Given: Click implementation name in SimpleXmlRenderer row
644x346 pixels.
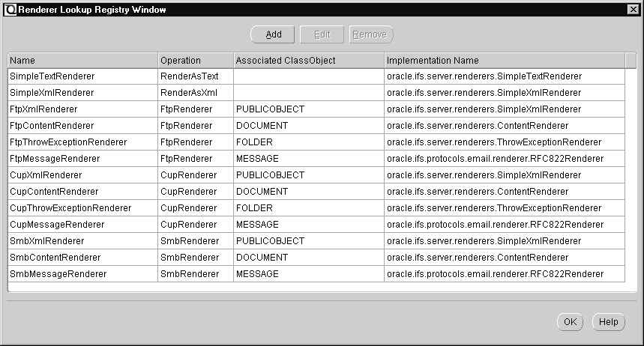Looking at the screenshot, I should (x=505, y=93).
